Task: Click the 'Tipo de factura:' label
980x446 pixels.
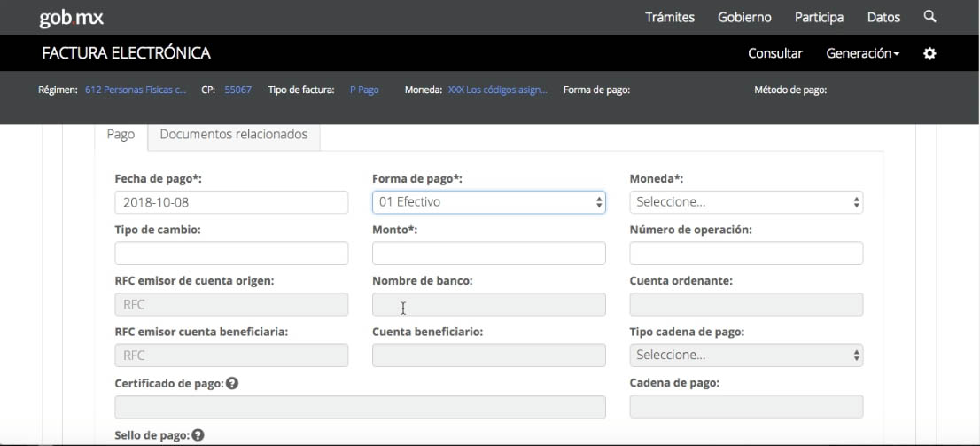Action: click(x=301, y=90)
